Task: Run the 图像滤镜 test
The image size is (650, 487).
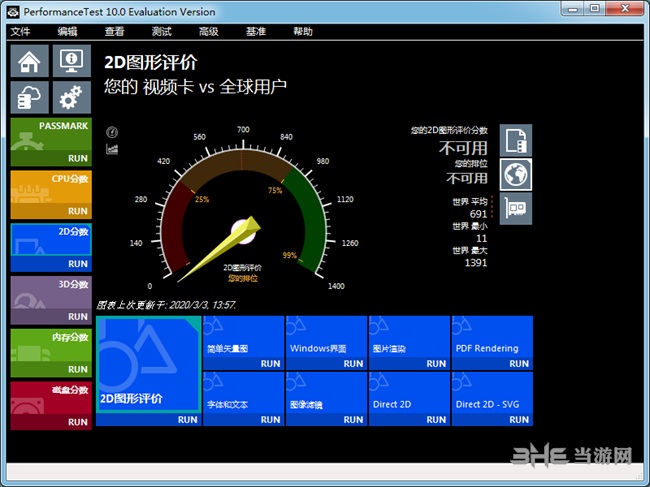Action: (327, 419)
